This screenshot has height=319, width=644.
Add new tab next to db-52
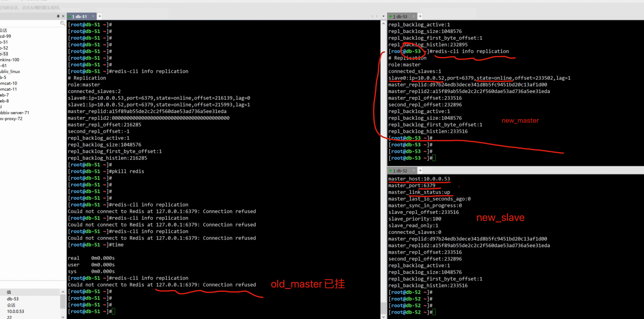pyautogui.click(x=420, y=171)
